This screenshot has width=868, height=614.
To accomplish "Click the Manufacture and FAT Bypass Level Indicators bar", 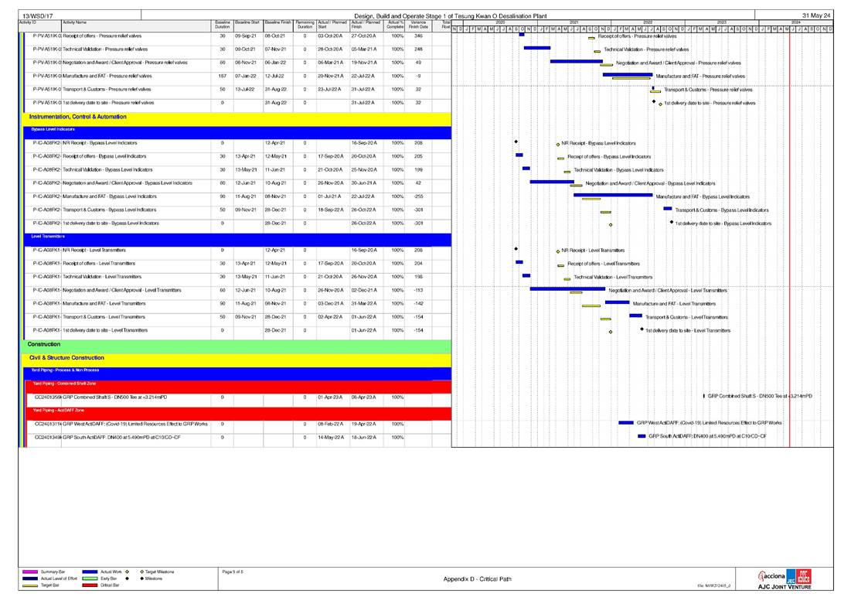I will 612,195.
